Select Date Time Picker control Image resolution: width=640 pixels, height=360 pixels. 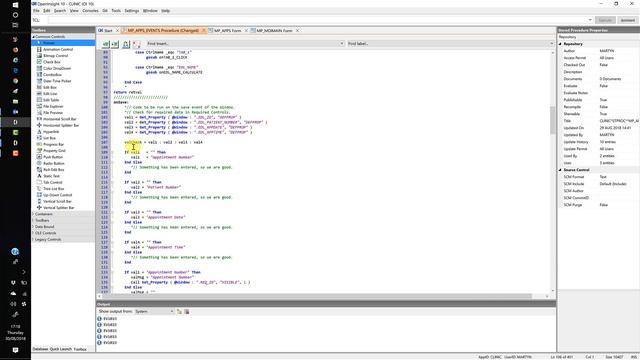pyautogui.click(x=57, y=81)
